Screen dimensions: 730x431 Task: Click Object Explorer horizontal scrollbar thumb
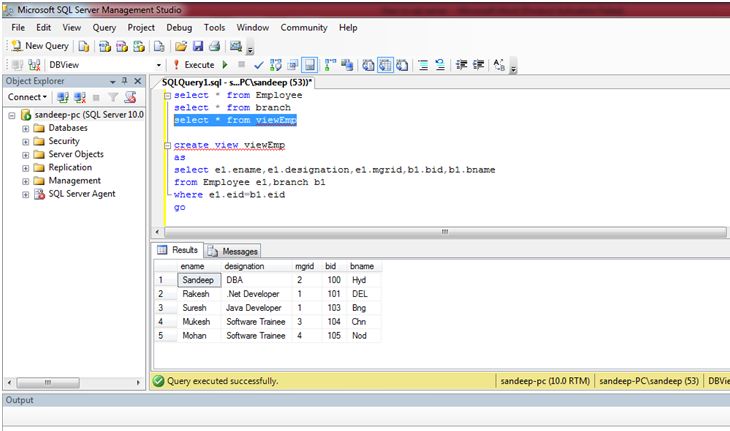[x=48, y=383]
